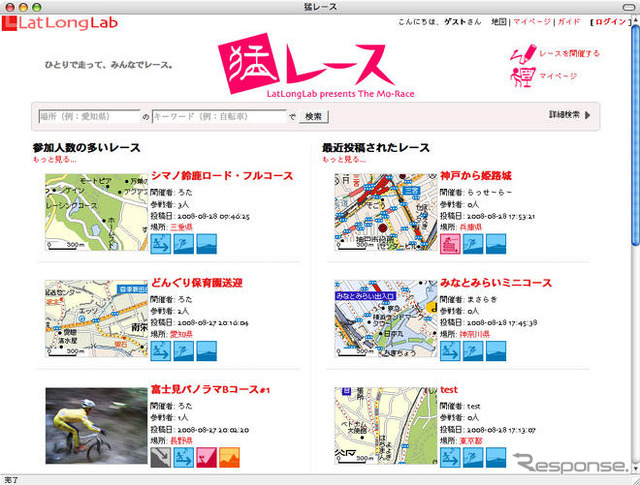Select uphill runner icon in みなとみらいミニコース card

[473, 351]
